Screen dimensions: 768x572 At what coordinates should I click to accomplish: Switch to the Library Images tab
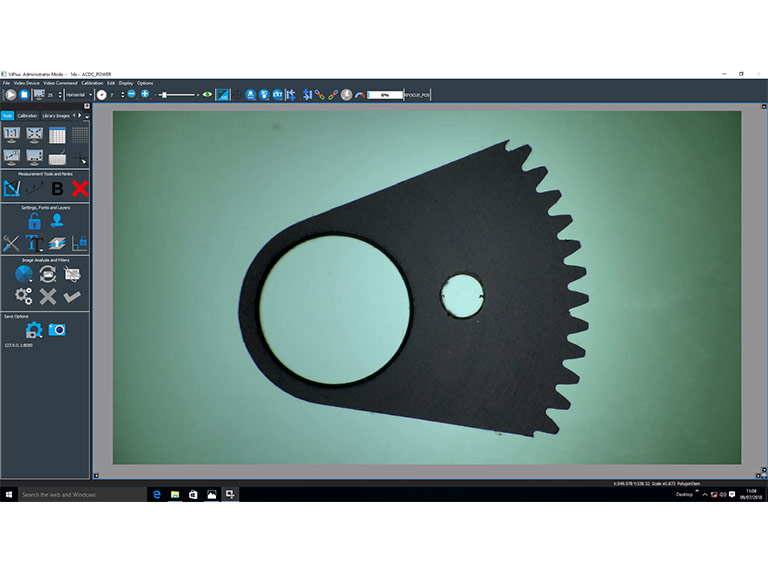[x=56, y=115]
